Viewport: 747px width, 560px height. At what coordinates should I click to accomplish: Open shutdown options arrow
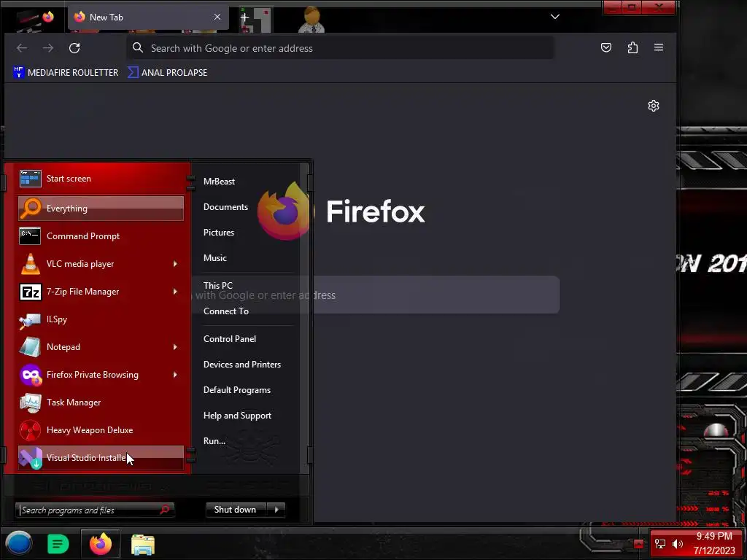tap(276, 510)
